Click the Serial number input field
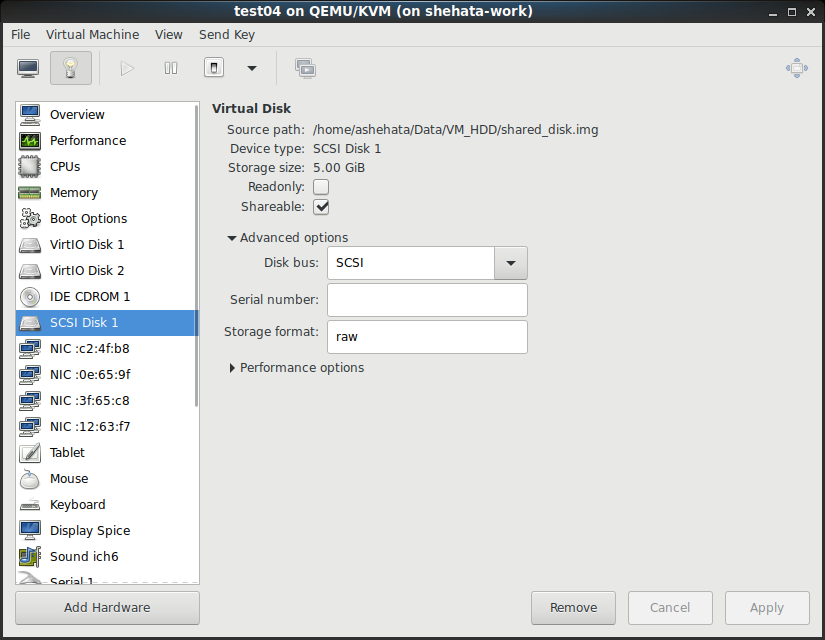This screenshot has width=825, height=640. (x=427, y=299)
